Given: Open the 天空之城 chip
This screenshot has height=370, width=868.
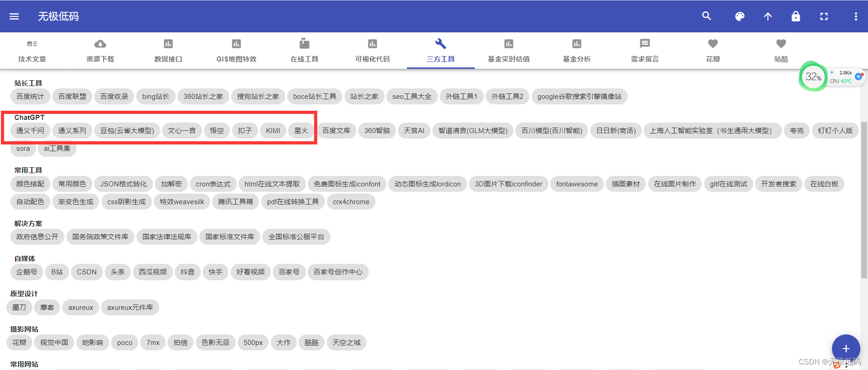Looking at the screenshot, I should point(346,343).
